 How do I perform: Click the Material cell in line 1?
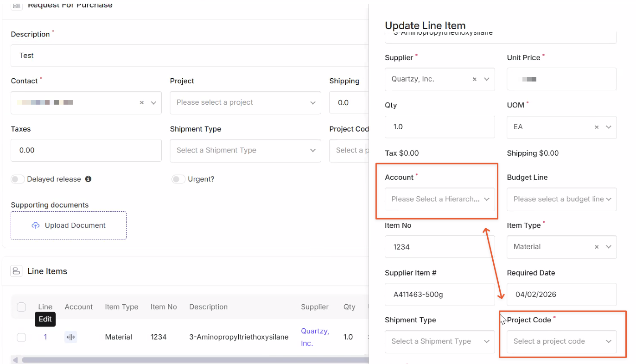click(x=119, y=337)
